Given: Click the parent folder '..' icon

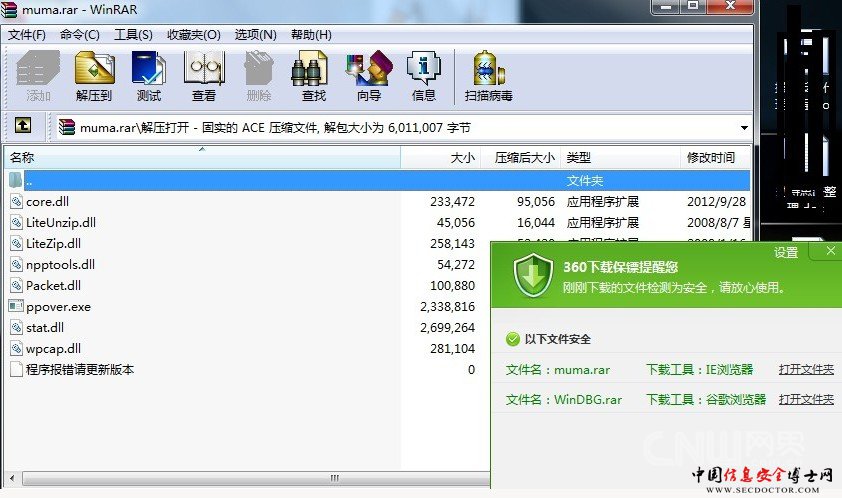Looking at the screenshot, I should pos(16,180).
